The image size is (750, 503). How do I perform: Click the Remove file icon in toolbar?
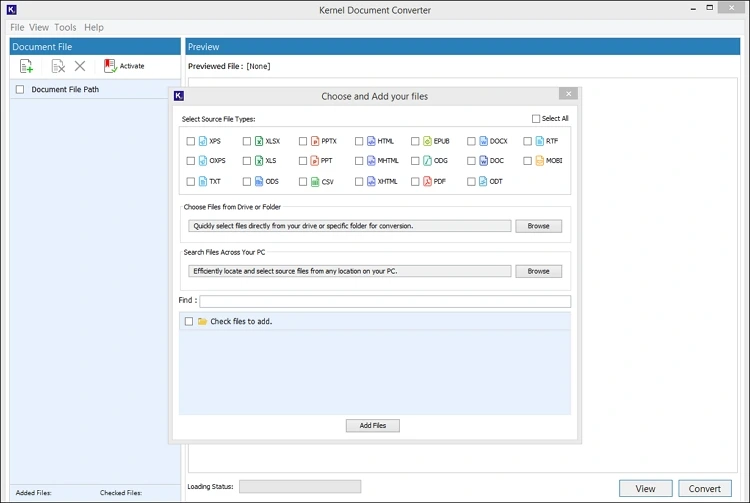click(58, 66)
